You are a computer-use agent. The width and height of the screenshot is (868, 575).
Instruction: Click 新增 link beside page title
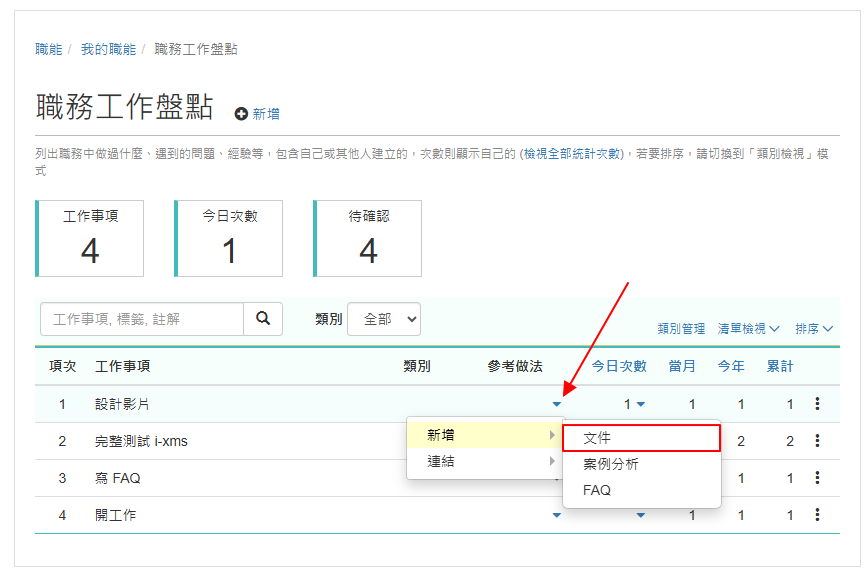click(x=266, y=114)
